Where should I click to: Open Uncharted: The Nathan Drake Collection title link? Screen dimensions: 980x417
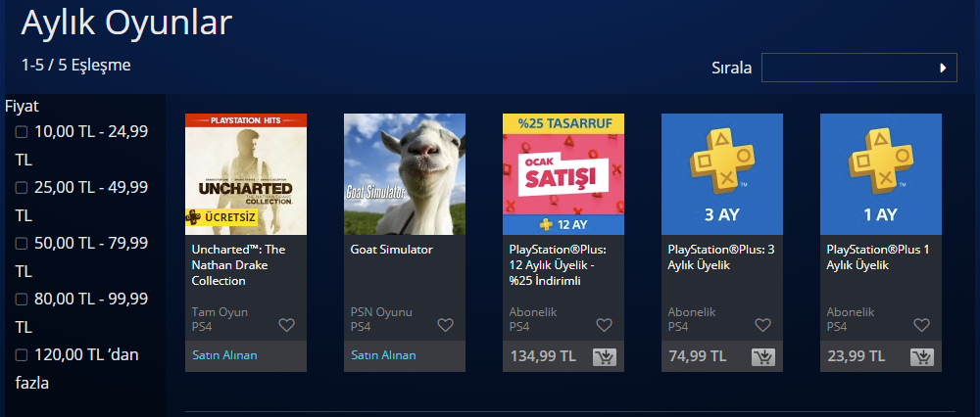(238, 265)
